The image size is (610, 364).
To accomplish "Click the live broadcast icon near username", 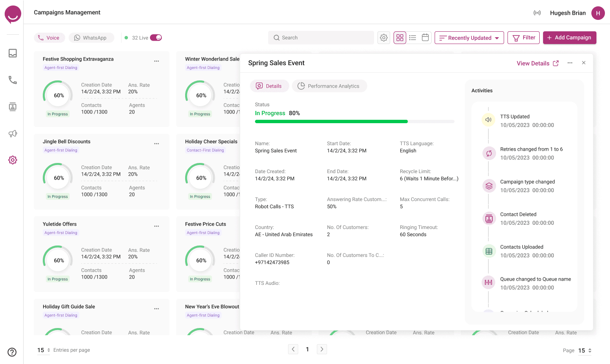I will coord(537,13).
